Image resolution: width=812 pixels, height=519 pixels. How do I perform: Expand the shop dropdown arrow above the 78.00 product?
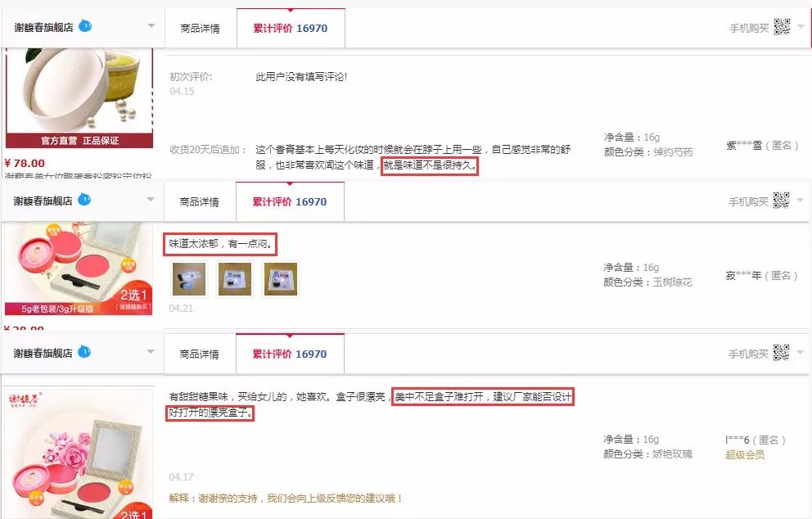coord(151,25)
